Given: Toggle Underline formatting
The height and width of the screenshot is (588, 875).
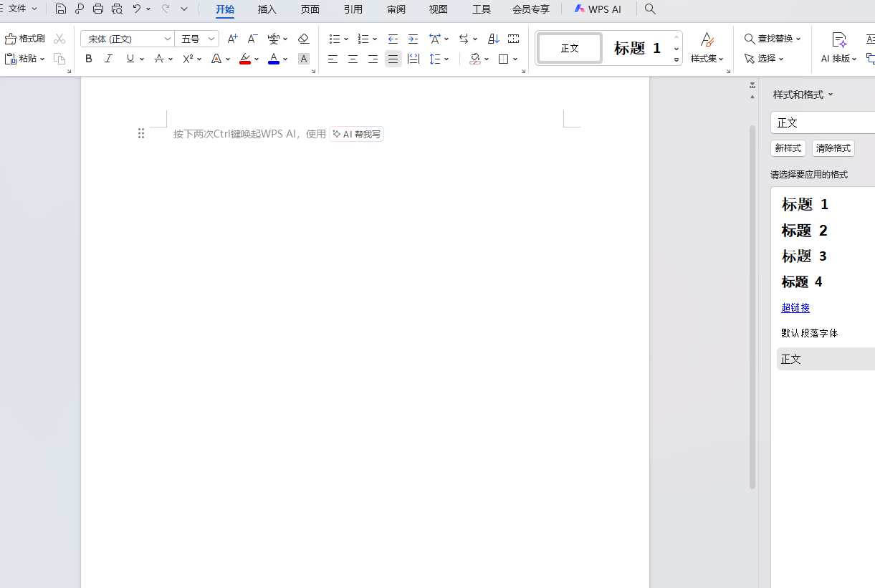Looking at the screenshot, I should [130, 59].
